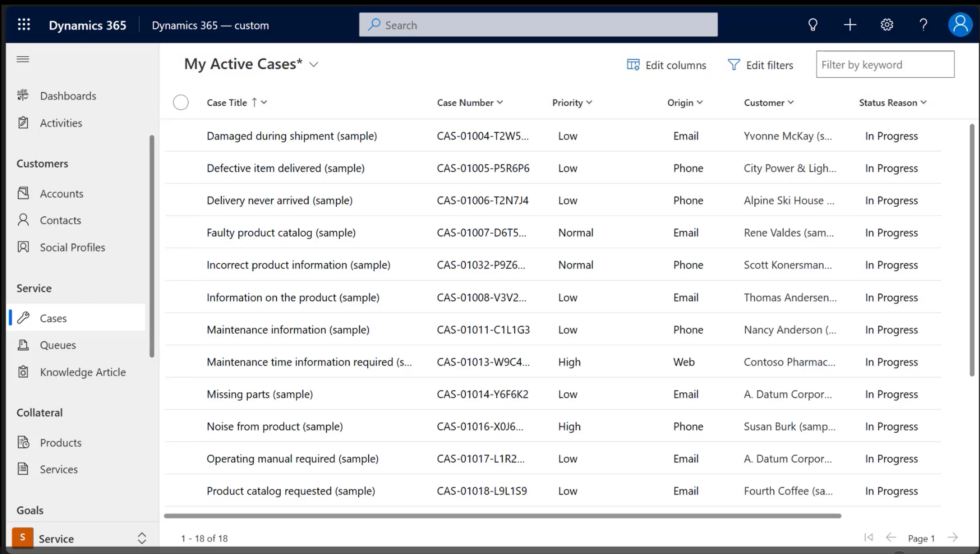
Task: Open Accounts under Customers
Action: [61, 193]
